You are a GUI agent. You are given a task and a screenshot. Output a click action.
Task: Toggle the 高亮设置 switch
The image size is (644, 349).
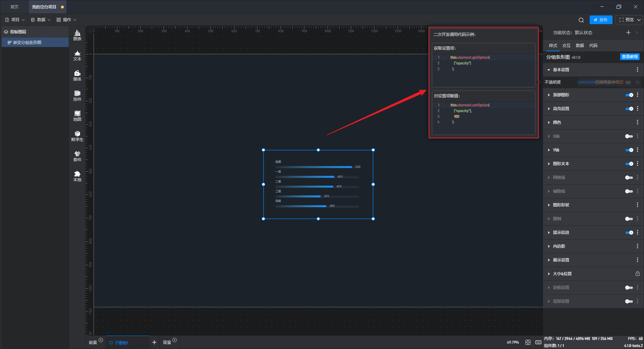[629, 109]
